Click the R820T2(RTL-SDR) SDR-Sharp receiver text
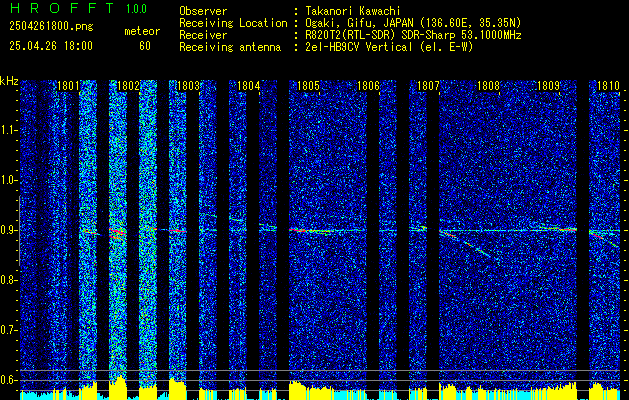Viewport: 629px width, 400px height. point(414,35)
